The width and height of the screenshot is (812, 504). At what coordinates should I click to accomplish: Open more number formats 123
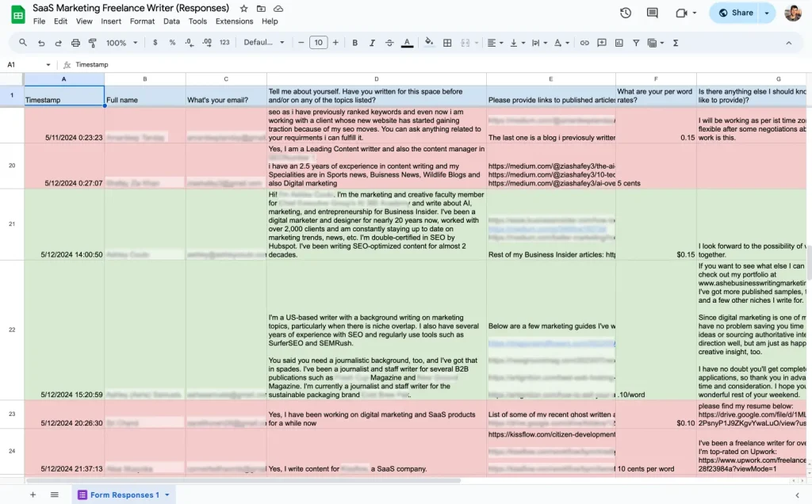224,43
